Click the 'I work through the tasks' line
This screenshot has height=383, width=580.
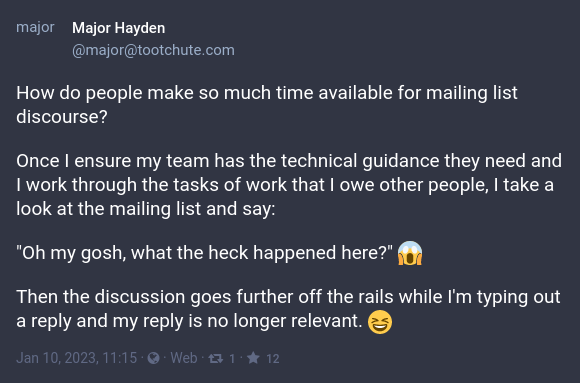(x=285, y=185)
